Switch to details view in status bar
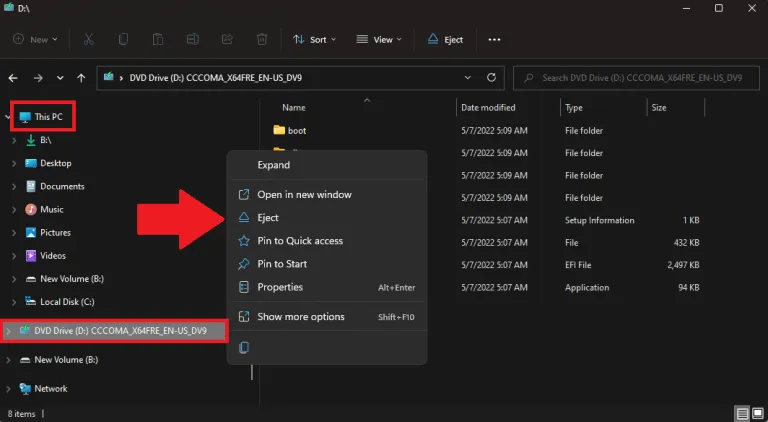 pyautogui.click(x=742, y=413)
